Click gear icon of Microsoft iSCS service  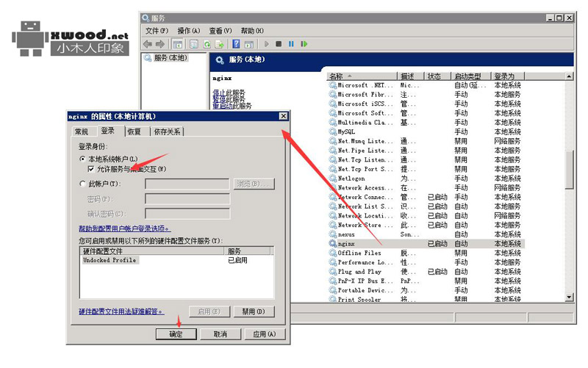coord(333,104)
